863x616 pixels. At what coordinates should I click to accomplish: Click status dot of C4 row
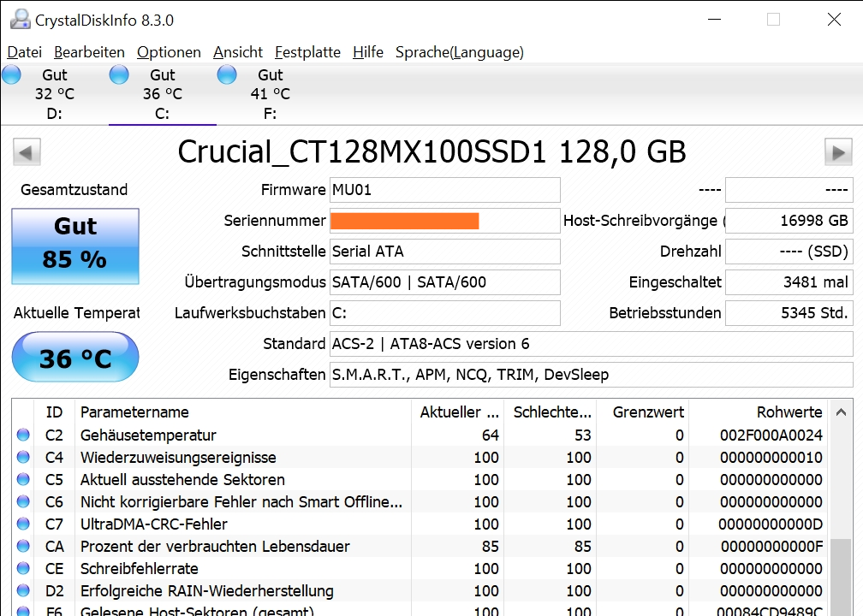tap(23, 457)
